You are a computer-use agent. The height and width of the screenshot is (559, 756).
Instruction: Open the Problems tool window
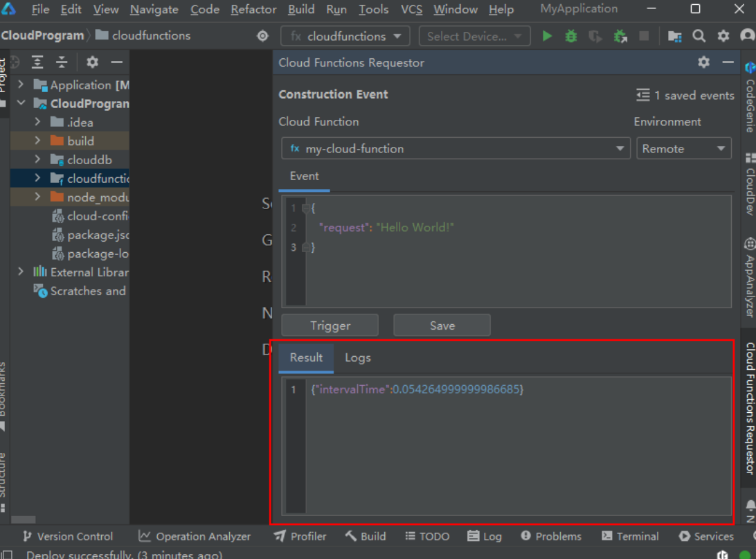(551, 536)
